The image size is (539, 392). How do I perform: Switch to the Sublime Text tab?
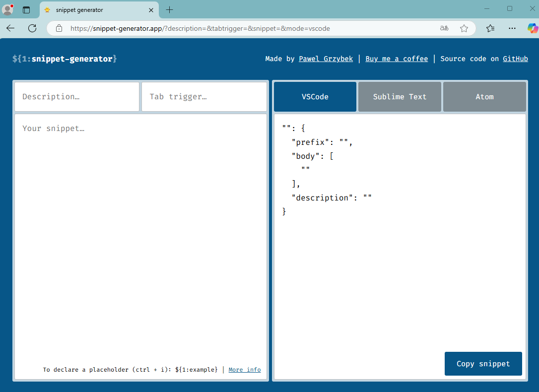pyautogui.click(x=400, y=97)
